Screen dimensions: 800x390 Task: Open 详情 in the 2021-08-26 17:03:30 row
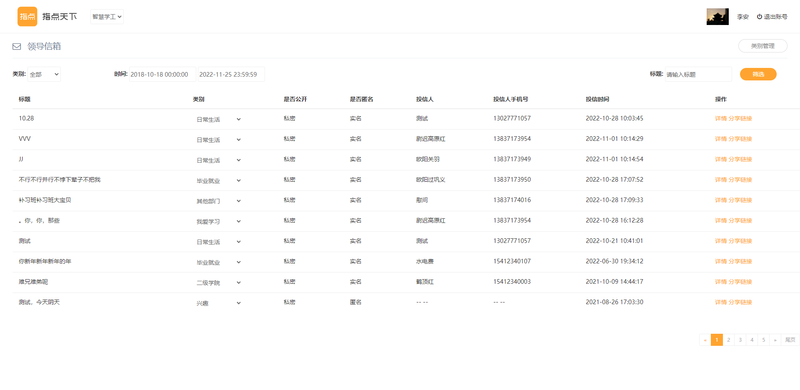pyautogui.click(x=720, y=302)
